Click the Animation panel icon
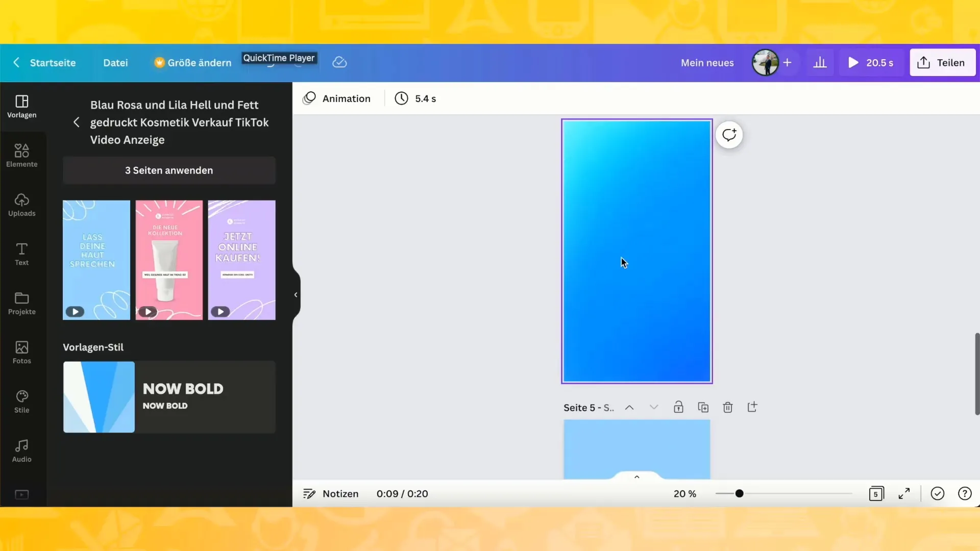 coord(310,98)
